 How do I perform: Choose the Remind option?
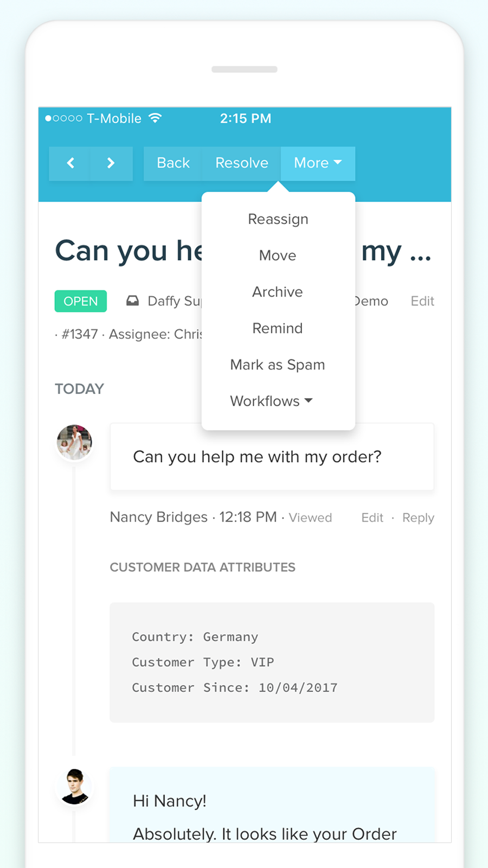[x=278, y=328]
